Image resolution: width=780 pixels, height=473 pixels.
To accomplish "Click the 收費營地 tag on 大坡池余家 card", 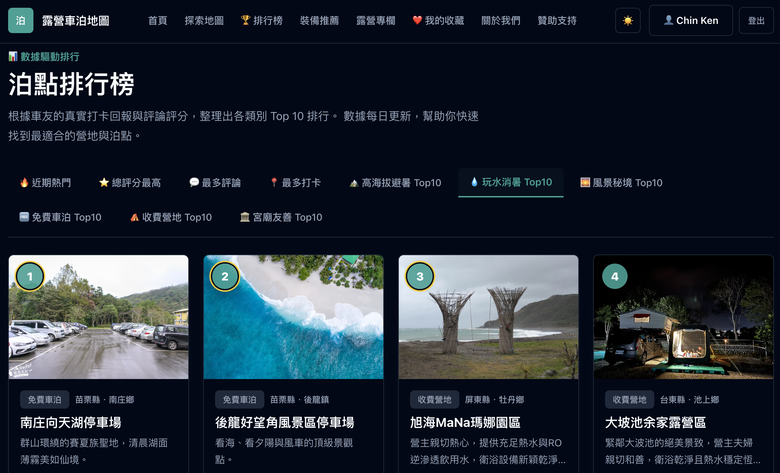I will click(629, 399).
